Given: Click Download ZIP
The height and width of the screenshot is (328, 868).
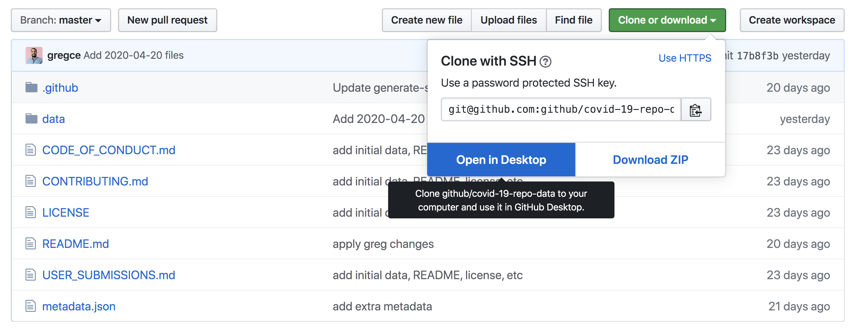Looking at the screenshot, I should (x=650, y=160).
